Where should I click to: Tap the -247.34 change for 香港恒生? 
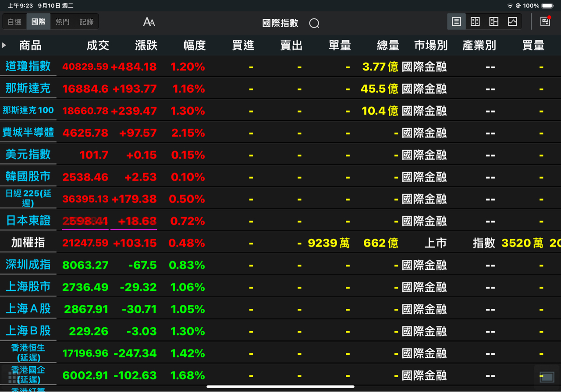(135, 353)
